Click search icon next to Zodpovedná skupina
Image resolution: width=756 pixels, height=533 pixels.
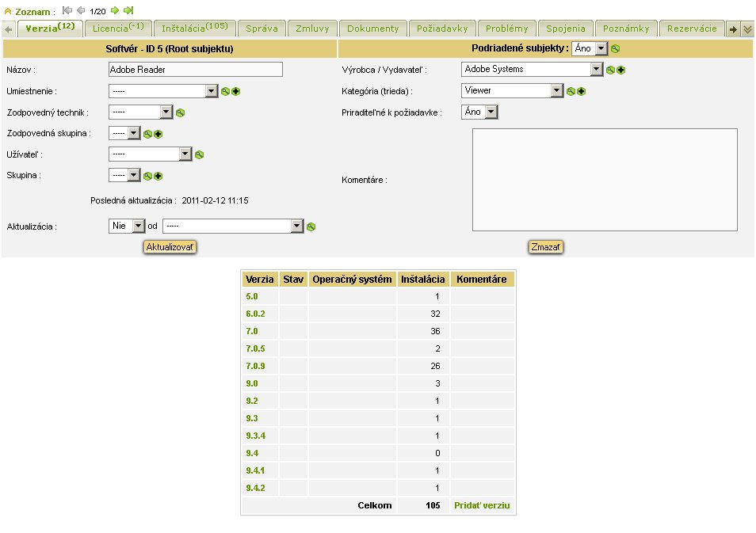point(147,134)
